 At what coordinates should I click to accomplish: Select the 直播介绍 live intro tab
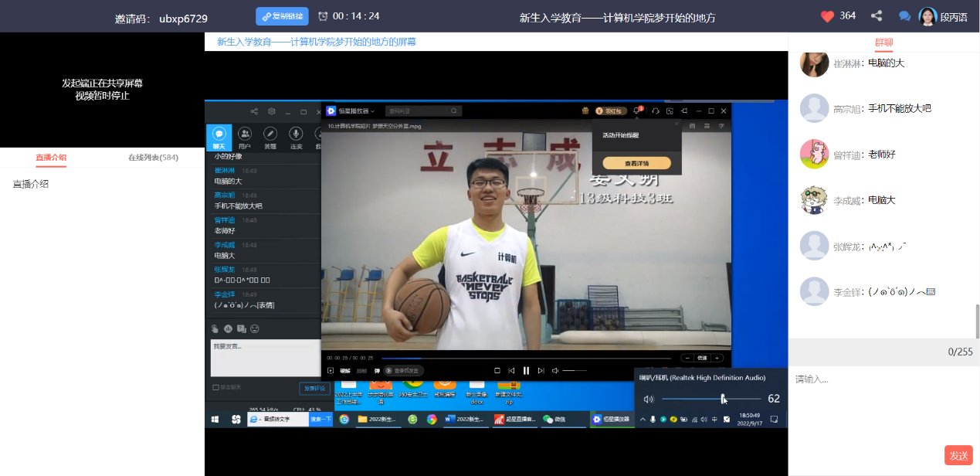point(51,158)
